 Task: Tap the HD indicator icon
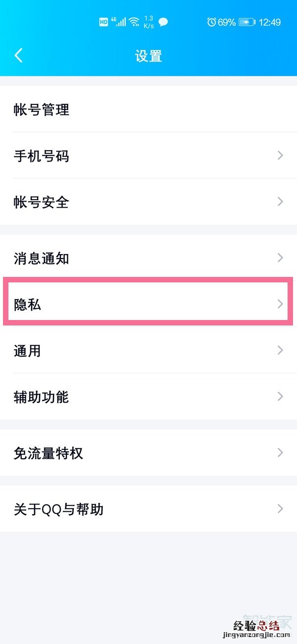pyautogui.click(x=103, y=22)
